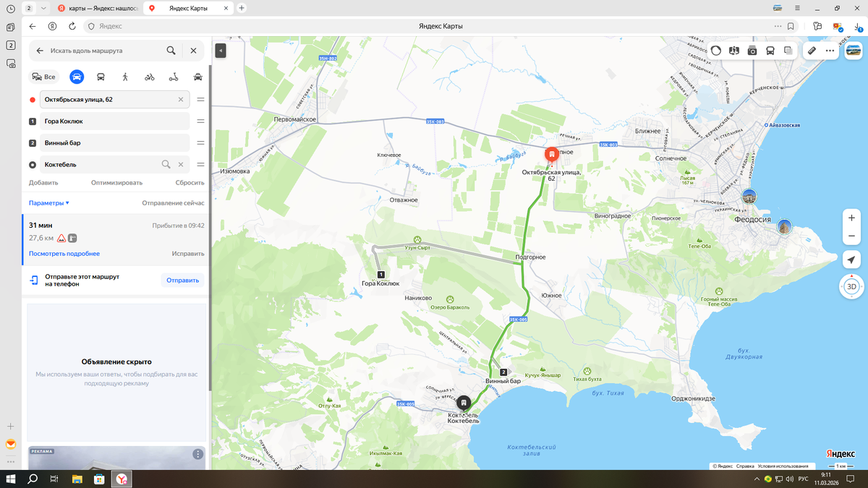Viewport: 868px width, 488px height.
Task: Zoom out the map with minus
Action: 851,236
